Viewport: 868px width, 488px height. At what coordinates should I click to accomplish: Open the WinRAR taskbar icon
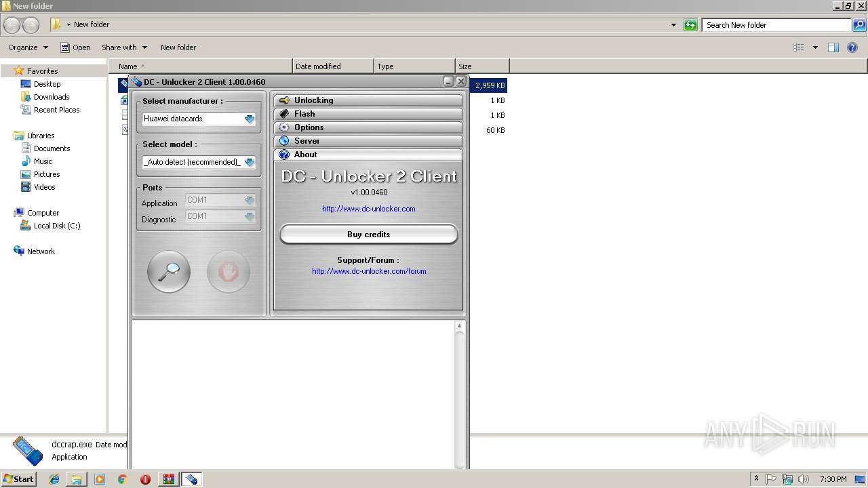click(x=168, y=479)
